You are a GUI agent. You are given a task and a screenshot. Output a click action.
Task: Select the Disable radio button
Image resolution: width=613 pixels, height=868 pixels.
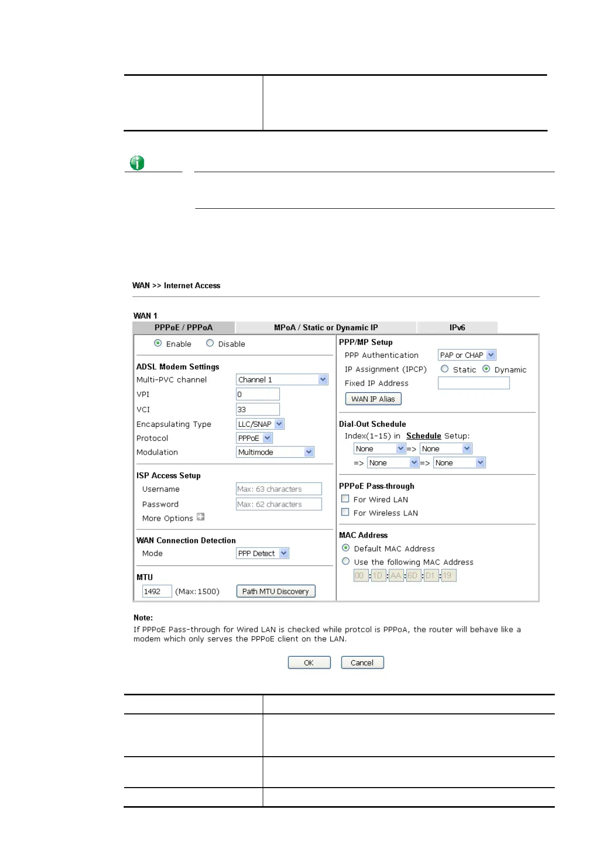point(210,343)
